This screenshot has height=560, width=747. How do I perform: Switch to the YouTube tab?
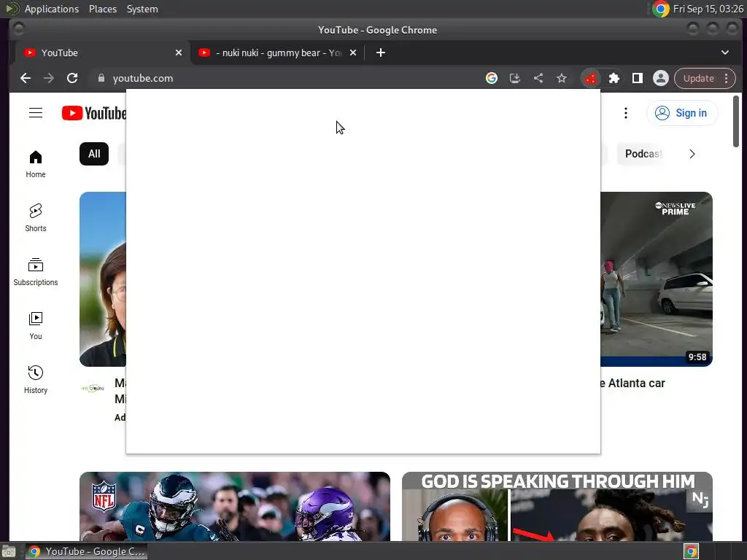click(102, 52)
